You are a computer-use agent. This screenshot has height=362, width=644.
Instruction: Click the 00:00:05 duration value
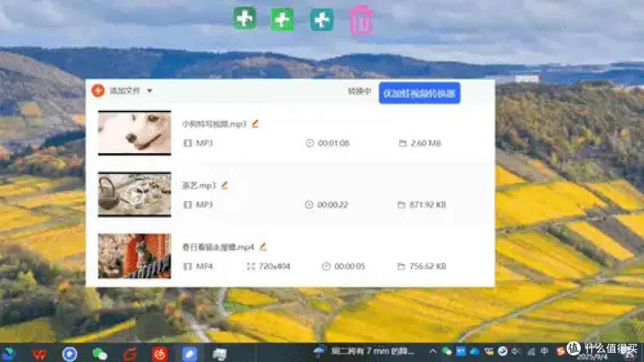click(x=350, y=266)
